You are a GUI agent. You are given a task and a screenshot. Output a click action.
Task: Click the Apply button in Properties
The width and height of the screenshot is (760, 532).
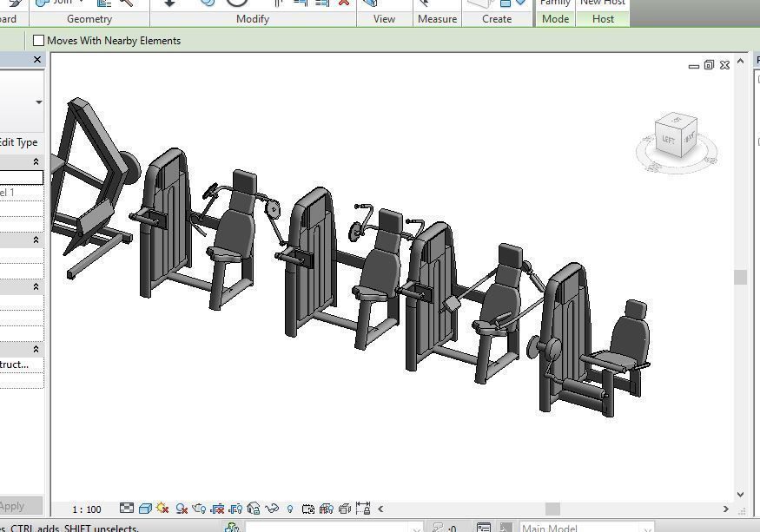(x=19, y=505)
